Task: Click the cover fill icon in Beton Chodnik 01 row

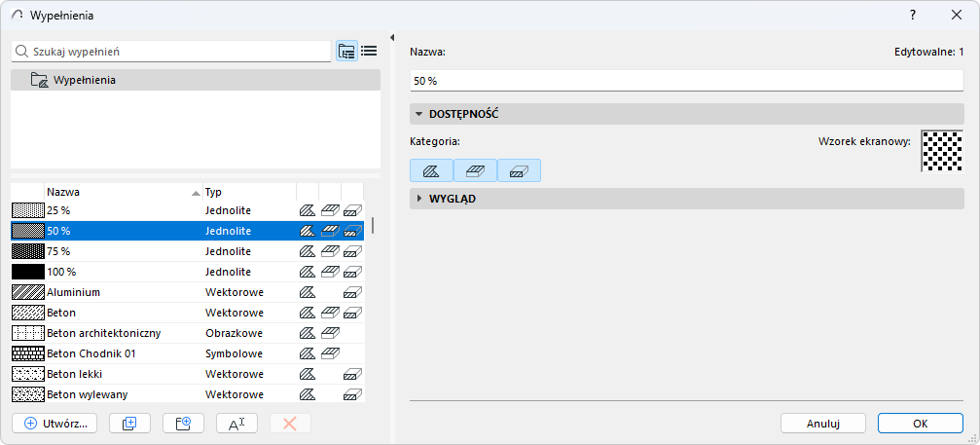Action: tap(330, 353)
